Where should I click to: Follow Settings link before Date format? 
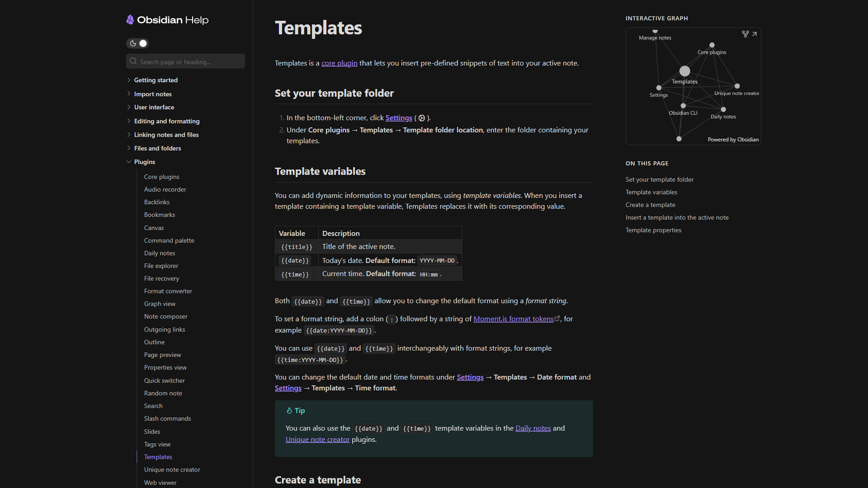[470, 377]
